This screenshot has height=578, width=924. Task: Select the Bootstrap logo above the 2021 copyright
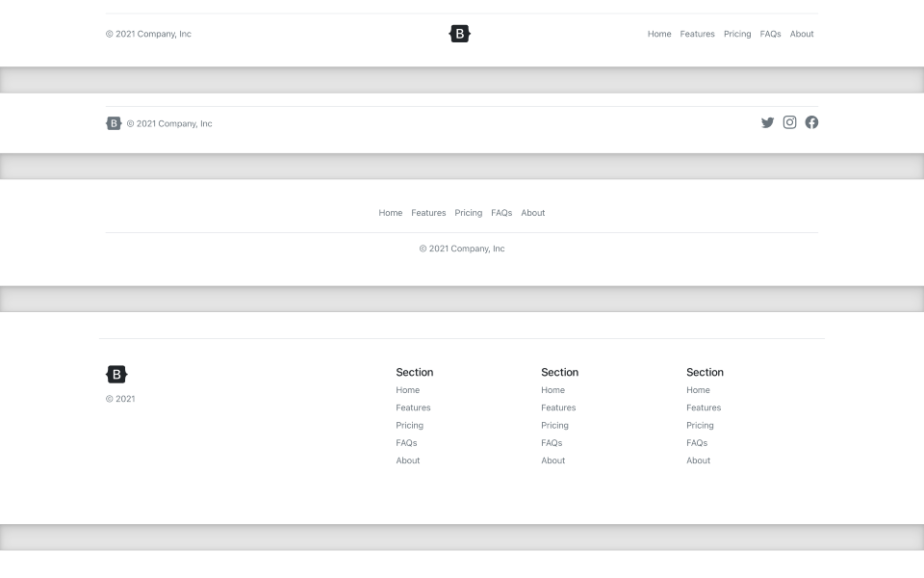(x=116, y=374)
